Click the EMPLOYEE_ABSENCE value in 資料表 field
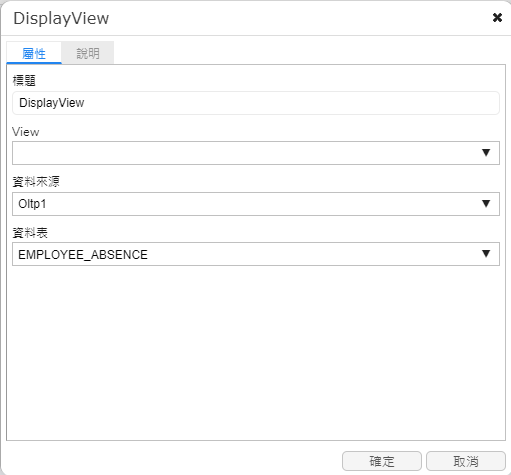 (83, 255)
